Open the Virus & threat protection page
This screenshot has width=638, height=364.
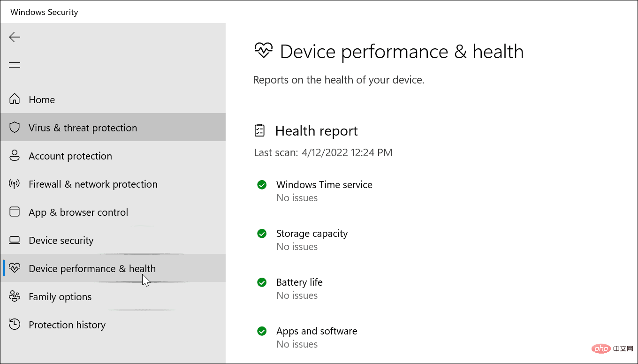click(83, 127)
